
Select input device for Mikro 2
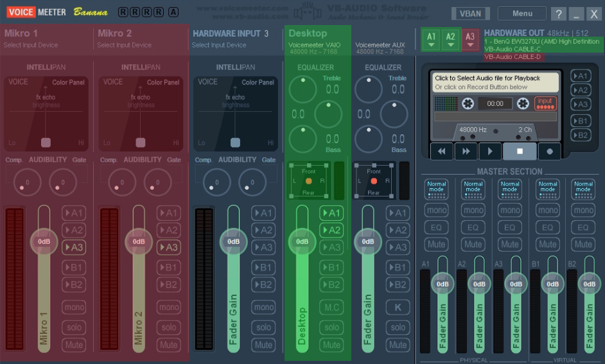click(124, 45)
